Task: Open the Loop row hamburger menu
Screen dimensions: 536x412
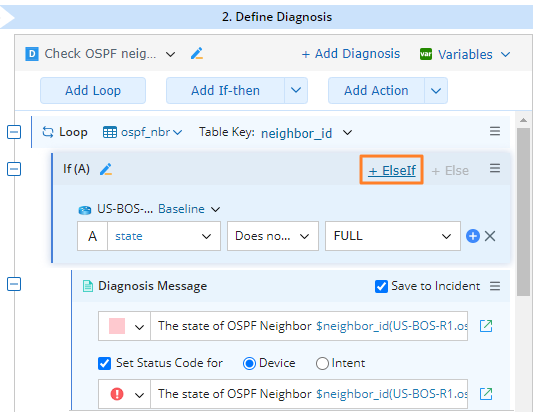Action: pos(495,131)
